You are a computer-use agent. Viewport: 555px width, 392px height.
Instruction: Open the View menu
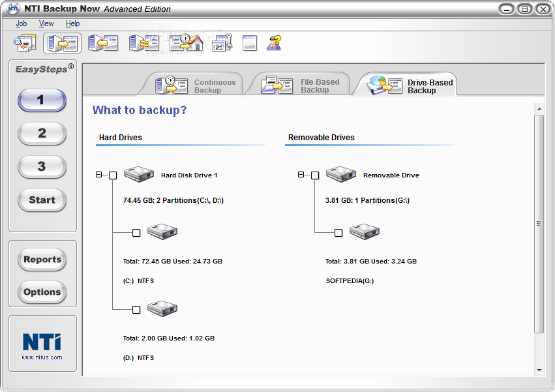coord(46,23)
